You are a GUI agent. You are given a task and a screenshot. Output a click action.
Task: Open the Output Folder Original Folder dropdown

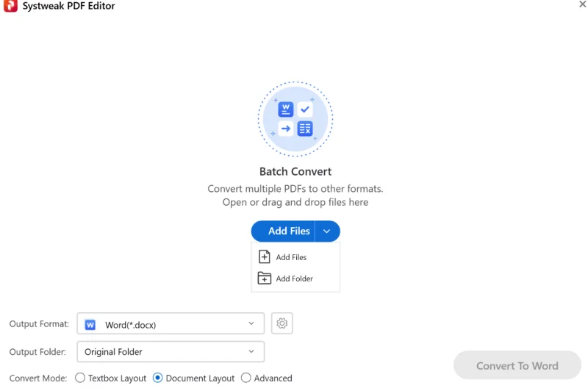[171, 352]
